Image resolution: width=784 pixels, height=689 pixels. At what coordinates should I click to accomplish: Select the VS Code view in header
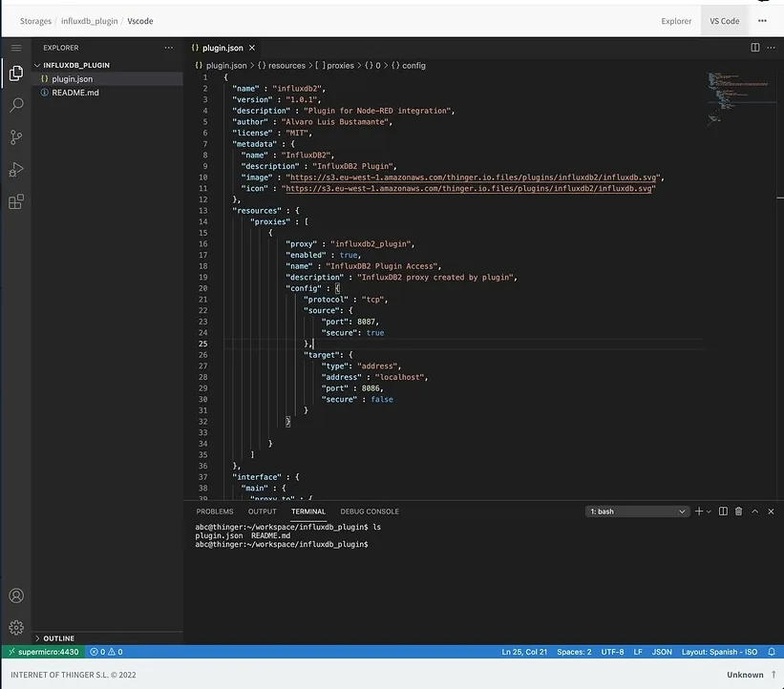[x=725, y=21]
